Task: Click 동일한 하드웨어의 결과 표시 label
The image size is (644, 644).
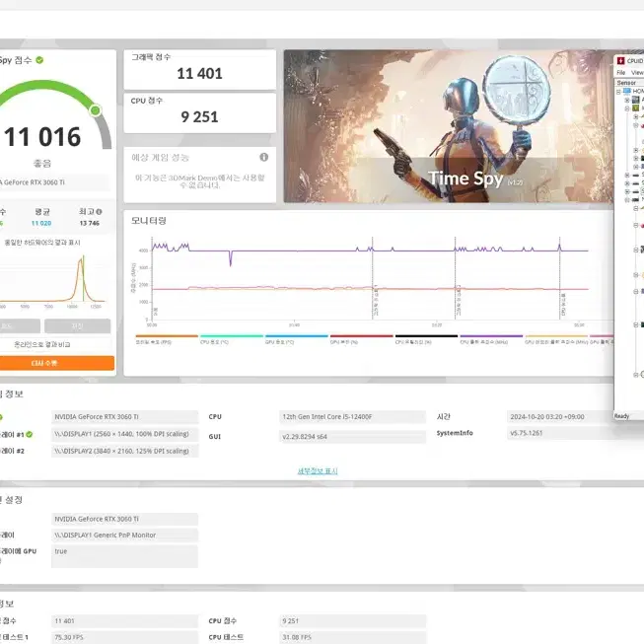Action: tap(42, 243)
